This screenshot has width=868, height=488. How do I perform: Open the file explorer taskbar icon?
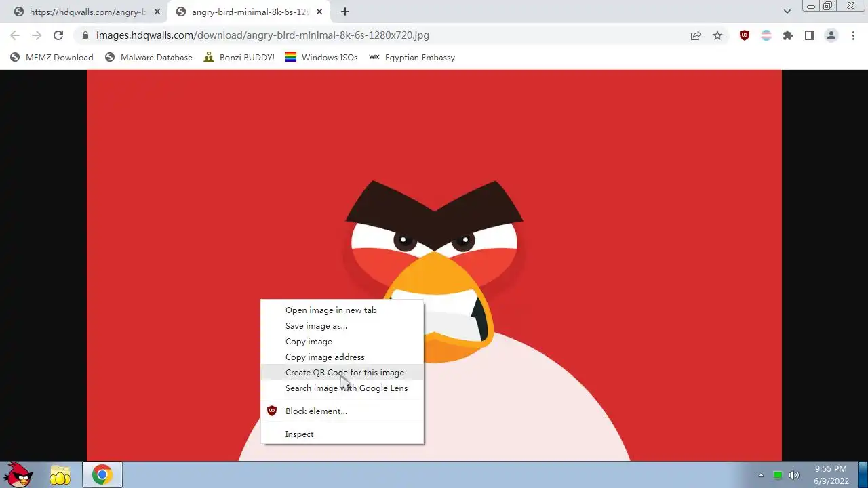click(60, 475)
